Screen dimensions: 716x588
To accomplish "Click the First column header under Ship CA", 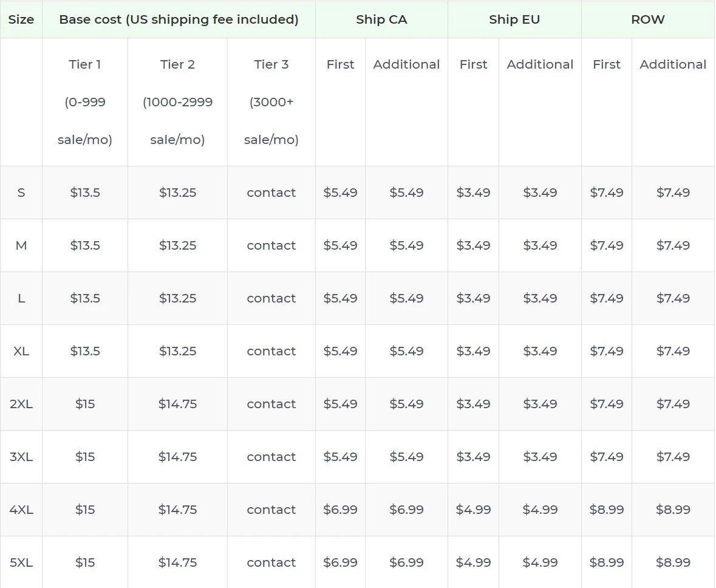I will point(340,64).
